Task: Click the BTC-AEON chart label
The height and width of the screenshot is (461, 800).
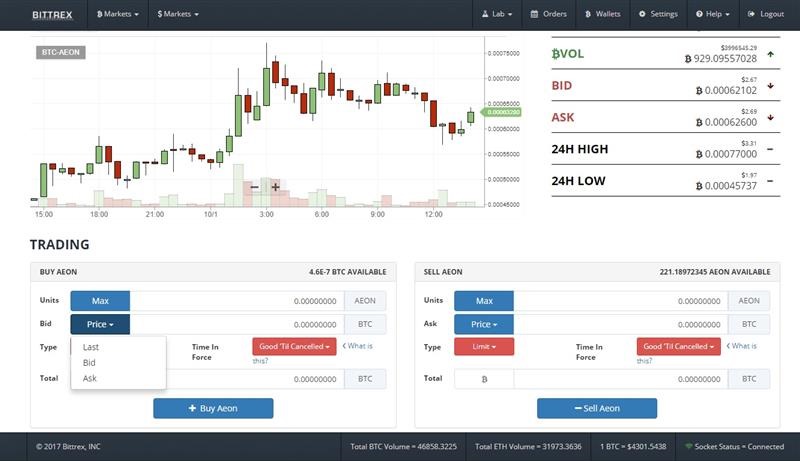Action: pyautogui.click(x=61, y=52)
